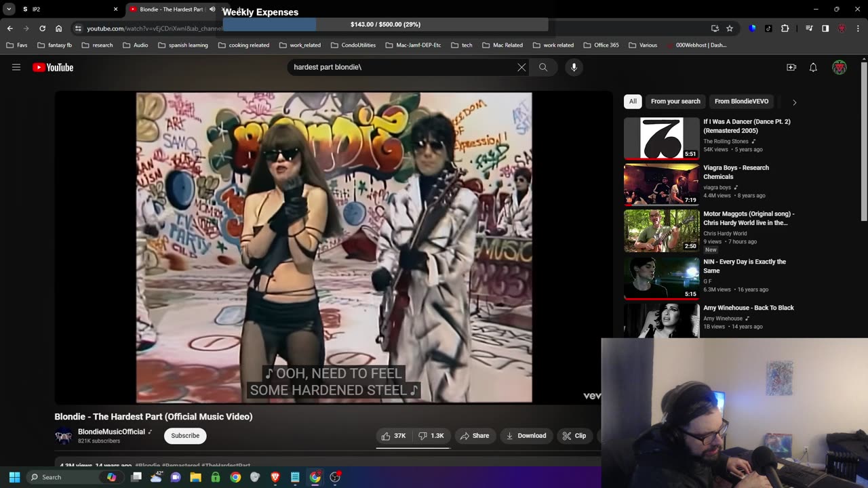The height and width of the screenshot is (488, 868).
Task: Dislike the video showing 1.3K
Action: click(x=431, y=436)
